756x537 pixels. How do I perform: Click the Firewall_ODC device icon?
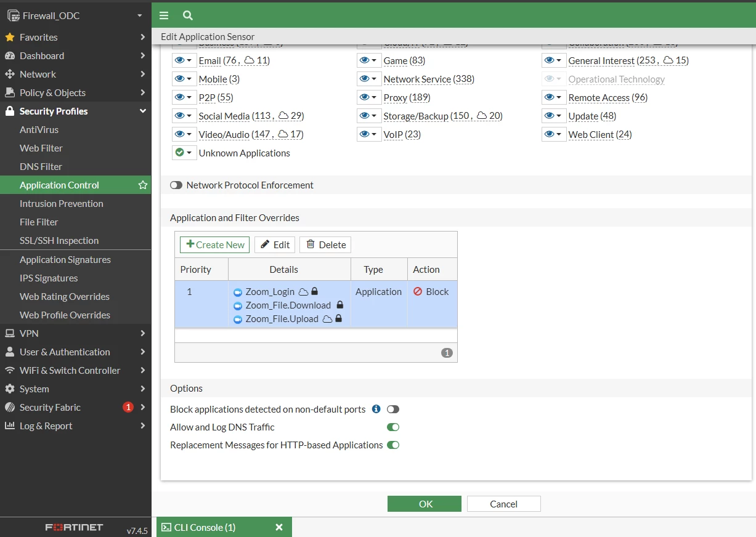[14, 15]
